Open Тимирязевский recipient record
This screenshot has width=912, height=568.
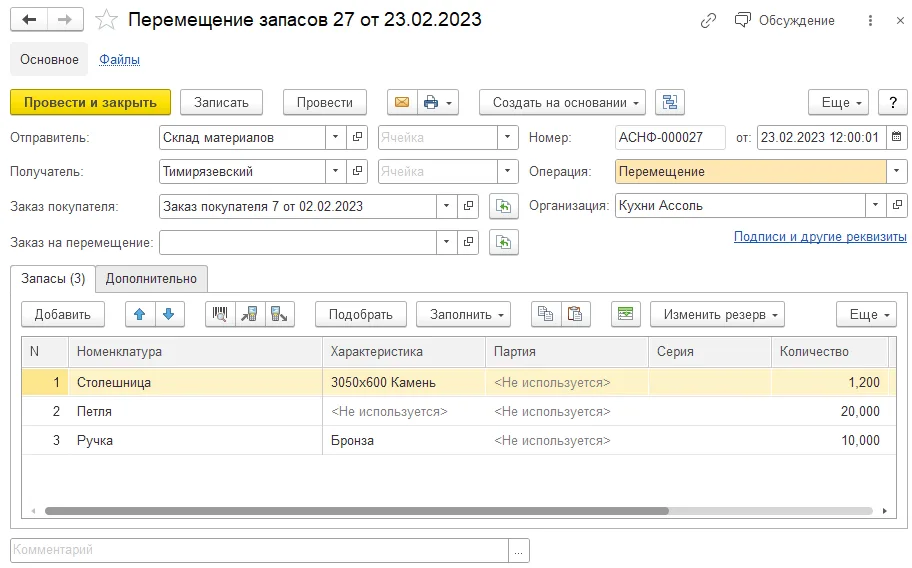click(357, 171)
